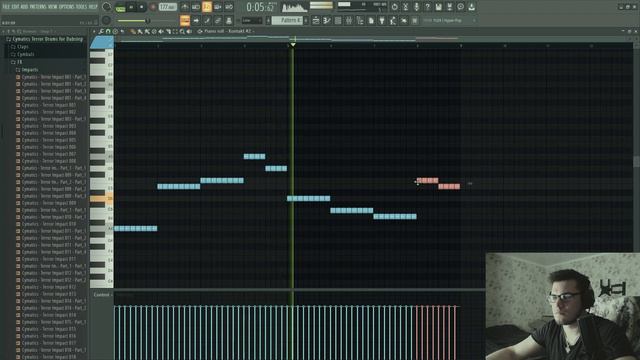Select Terror Impact 001 - Part_4 sample
Screen dimensions: 640x360
point(51,98)
